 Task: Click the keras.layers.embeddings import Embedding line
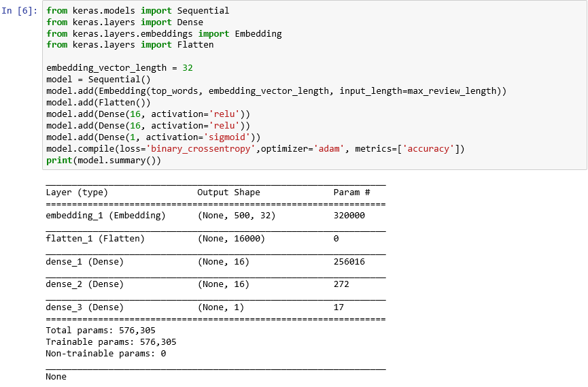coord(164,34)
